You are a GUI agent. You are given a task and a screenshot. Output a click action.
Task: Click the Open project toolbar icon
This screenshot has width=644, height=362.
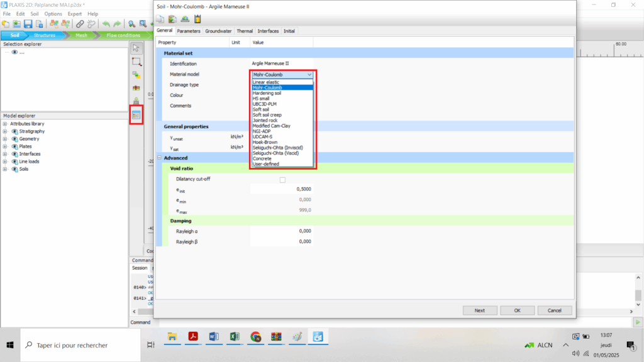click(17, 25)
